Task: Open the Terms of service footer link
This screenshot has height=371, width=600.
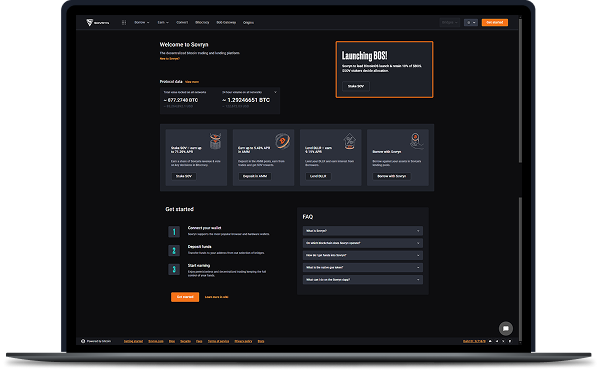Action: pyautogui.click(x=218, y=341)
